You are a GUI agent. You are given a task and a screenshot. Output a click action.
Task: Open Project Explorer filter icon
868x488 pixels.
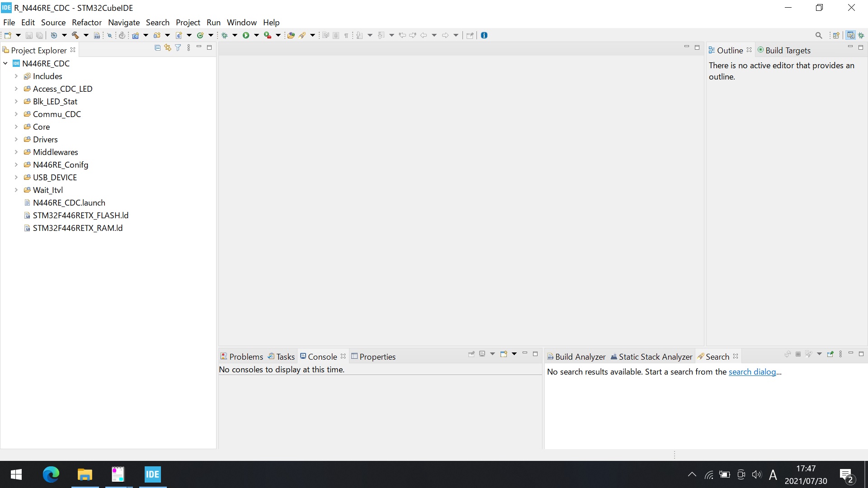[178, 47]
